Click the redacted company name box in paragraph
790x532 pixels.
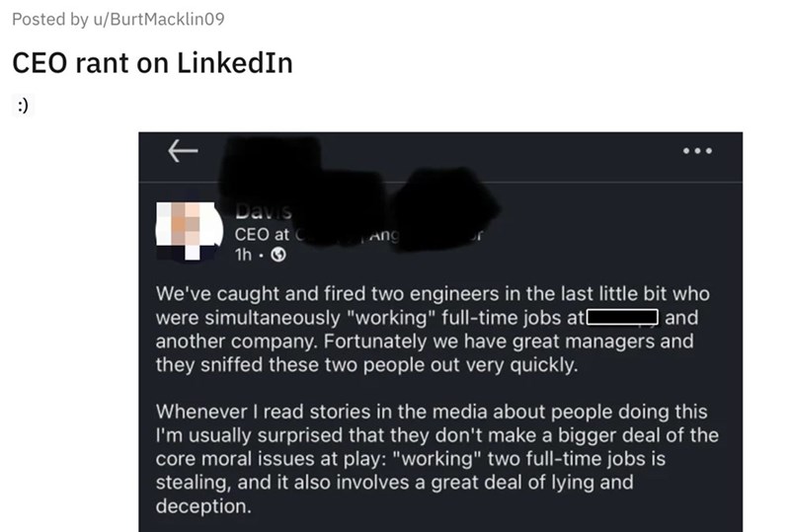pos(623,317)
